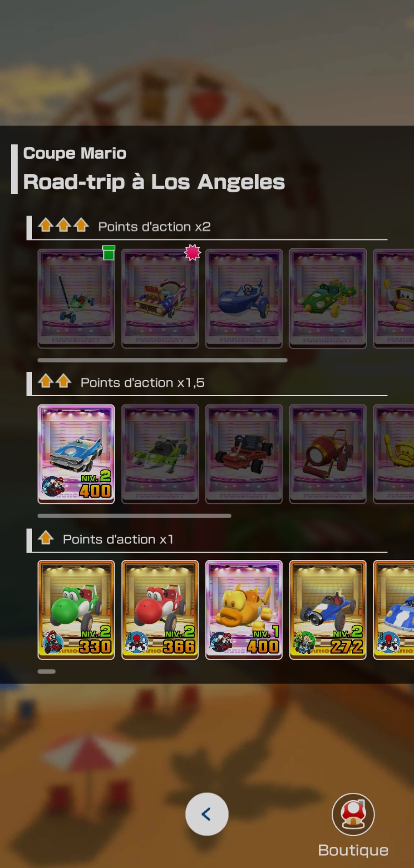The image size is (414, 868).
Task: Click the pink burst new badge
Action: [x=192, y=253]
